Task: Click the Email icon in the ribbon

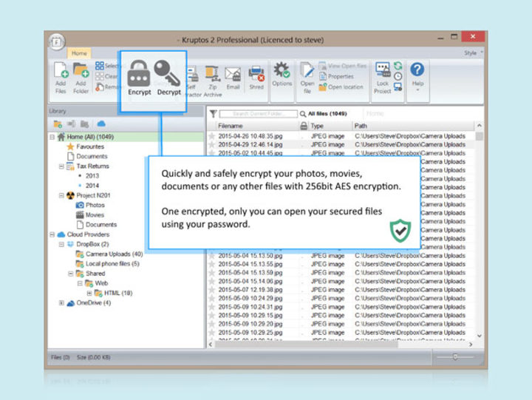Action: (x=233, y=76)
